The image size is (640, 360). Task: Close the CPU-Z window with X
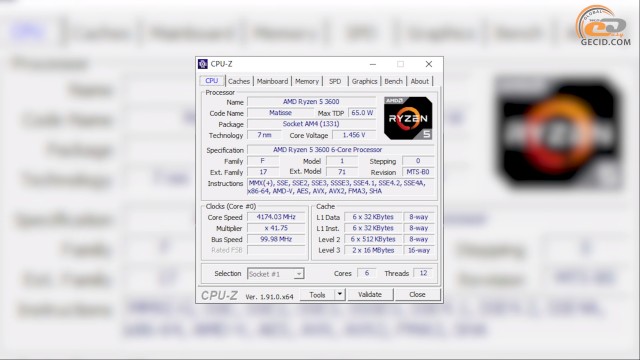[x=429, y=64]
